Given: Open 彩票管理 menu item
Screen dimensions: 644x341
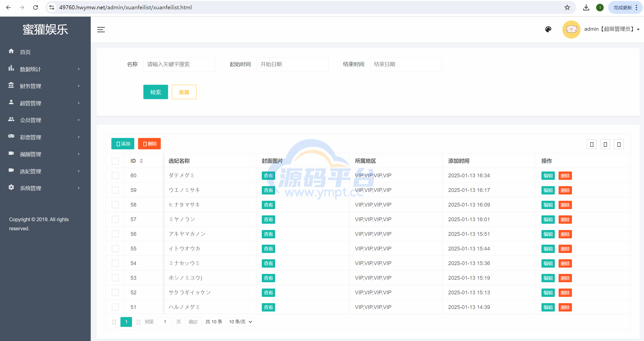Looking at the screenshot, I should (30, 137).
